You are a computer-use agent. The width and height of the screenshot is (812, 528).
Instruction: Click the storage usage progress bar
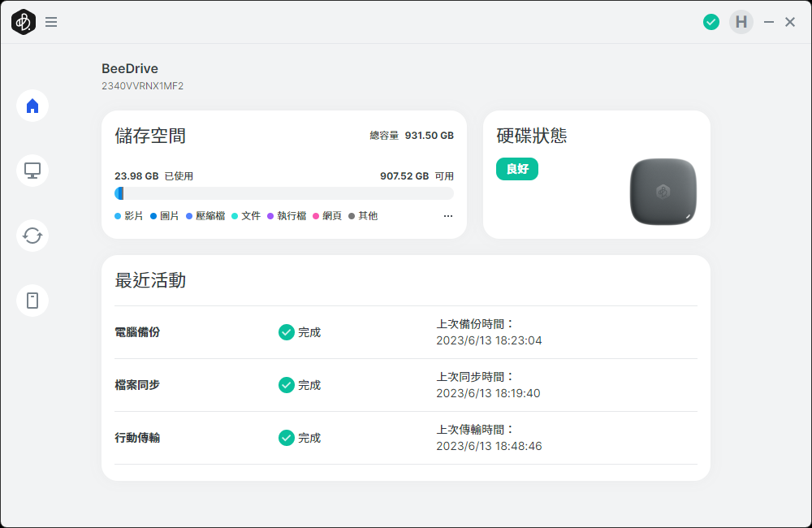284,193
